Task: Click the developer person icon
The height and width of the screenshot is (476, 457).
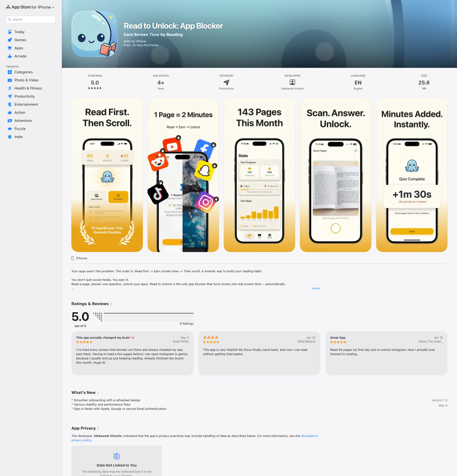Action: 292,82
